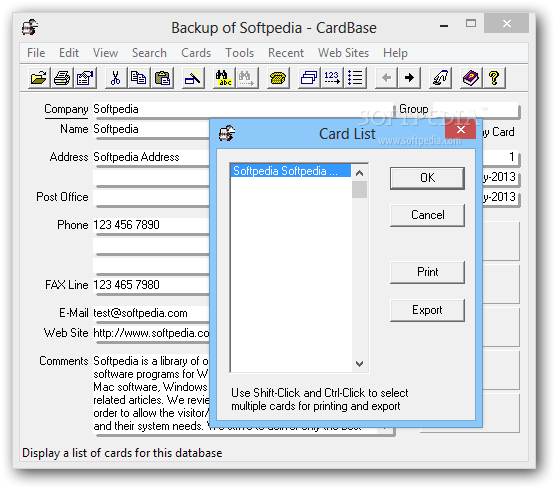Open card list toolbar icon
The image size is (556, 489).
(x=355, y=78)
